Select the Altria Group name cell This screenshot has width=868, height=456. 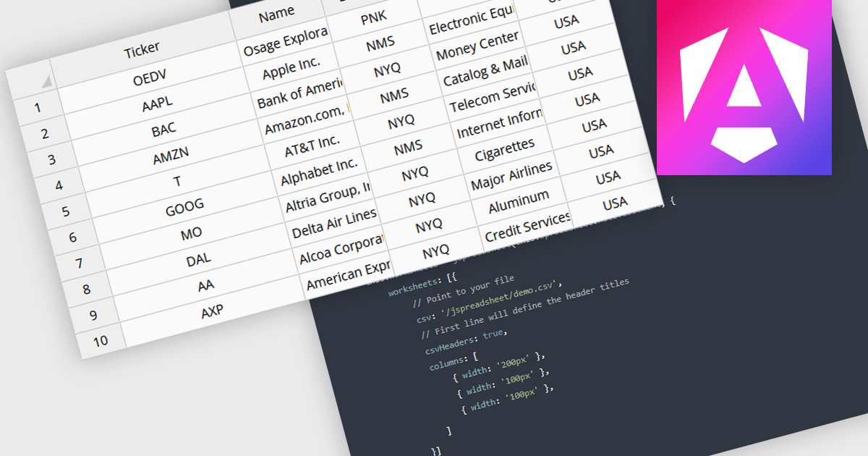327,197
